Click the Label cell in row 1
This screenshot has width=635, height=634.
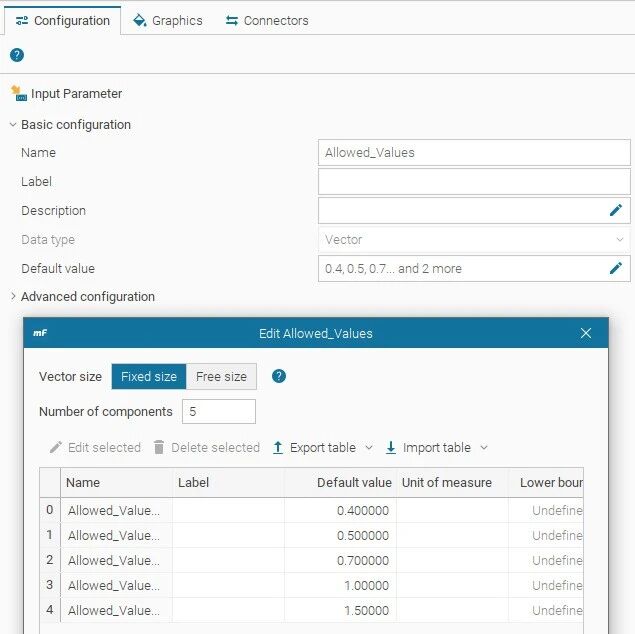pos(228,536)
